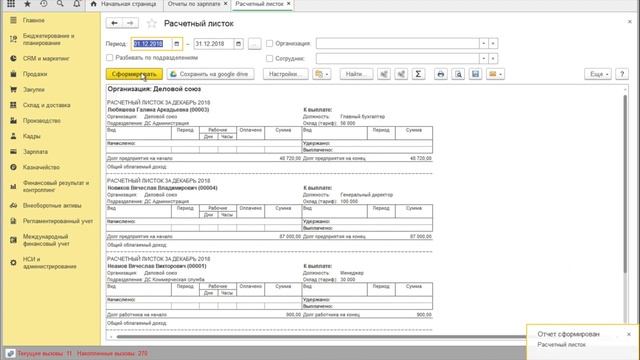Open the Сотрудник selection button

pyautogui.click(x=493, y=58)
